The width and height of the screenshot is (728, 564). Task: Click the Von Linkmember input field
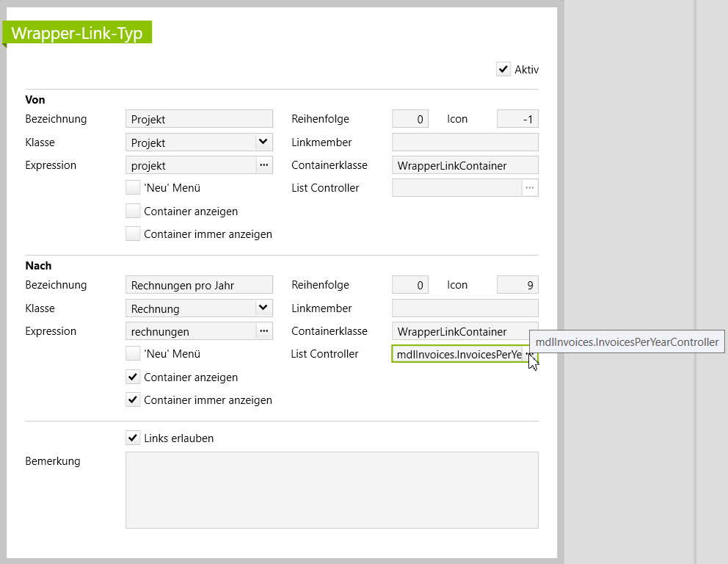click(465, 142)
